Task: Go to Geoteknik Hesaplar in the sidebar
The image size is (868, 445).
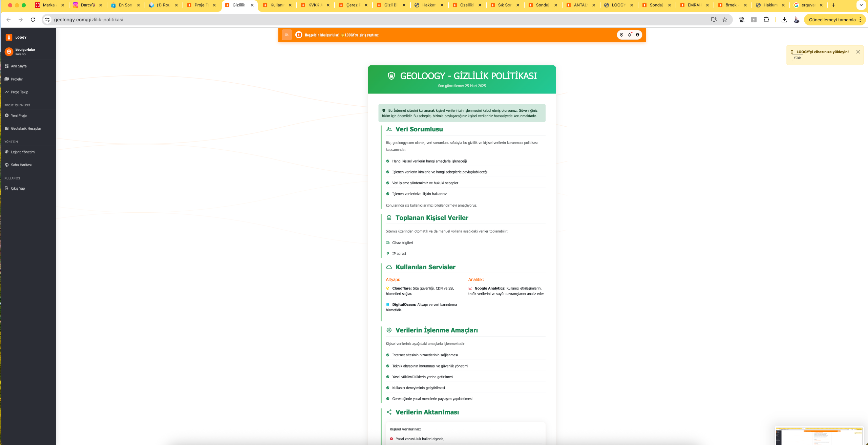Action: pyautogui.click(x=26, y=128)
